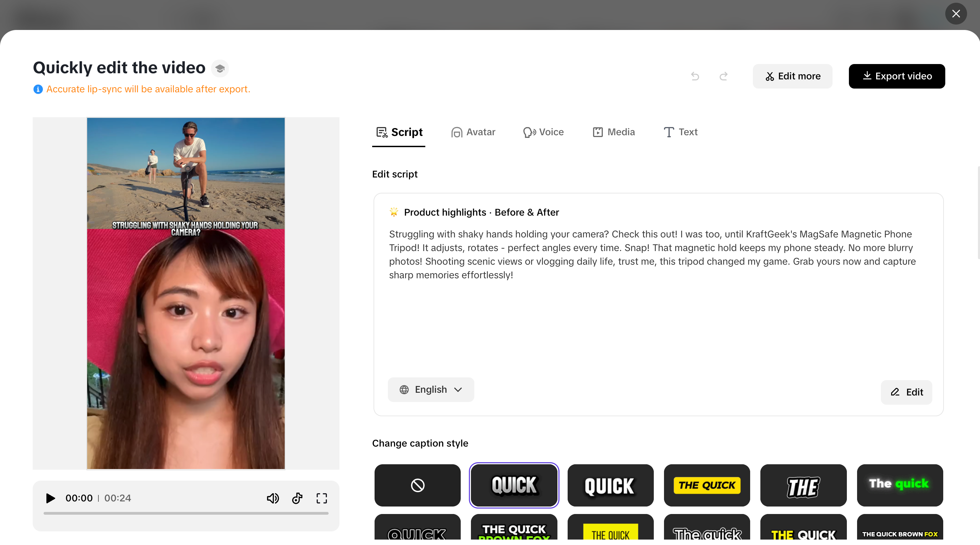This screenshot has width=980, height=545.
Task: Select the outlined QUICK style in second row
Action: (x=417, y=527)
